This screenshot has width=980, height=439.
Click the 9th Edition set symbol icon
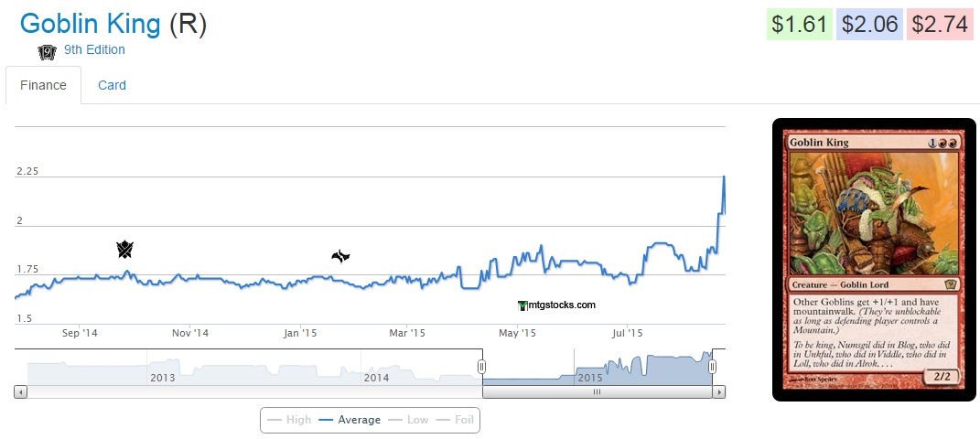tap(47, 51)
